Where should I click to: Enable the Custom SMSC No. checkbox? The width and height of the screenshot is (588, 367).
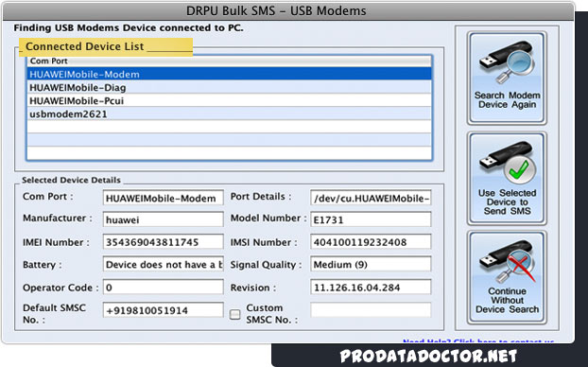(x=235, y=314)
